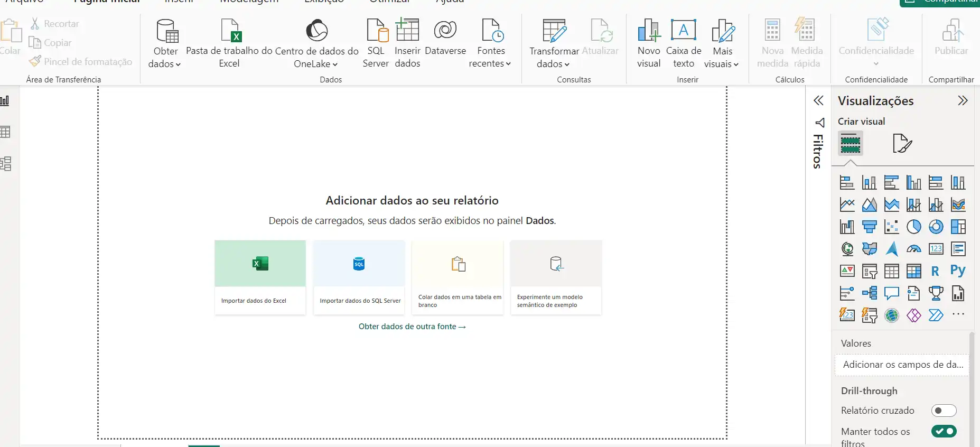Select the line chart visual
Image resolution: width=980 pixels, height=447 pixels.
pos(847,205)
